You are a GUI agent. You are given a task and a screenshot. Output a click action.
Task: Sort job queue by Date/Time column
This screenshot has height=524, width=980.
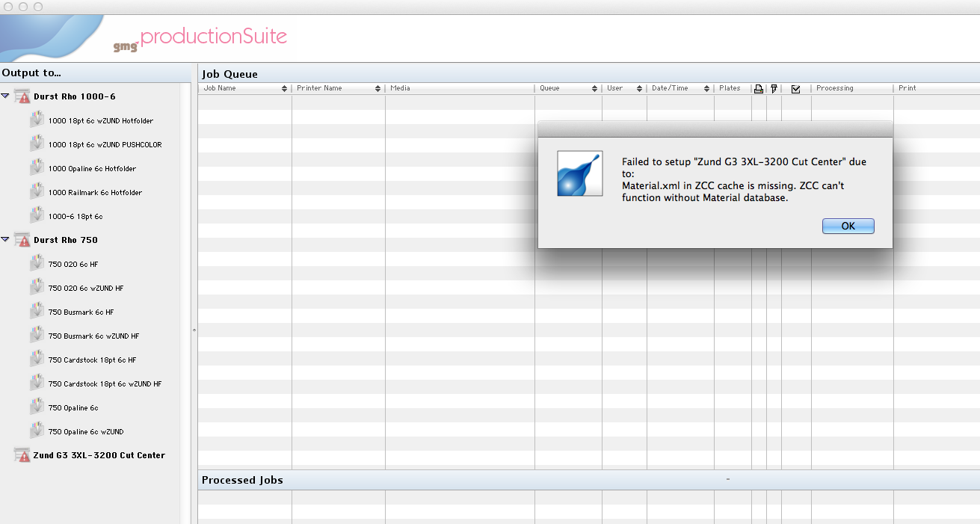click(680, 88)
